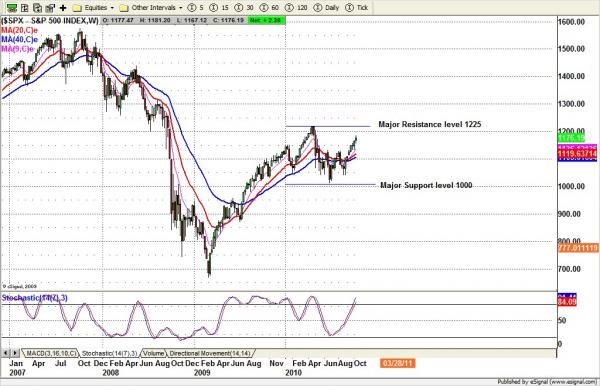Switch chart to Tick interval

(357, 8)
